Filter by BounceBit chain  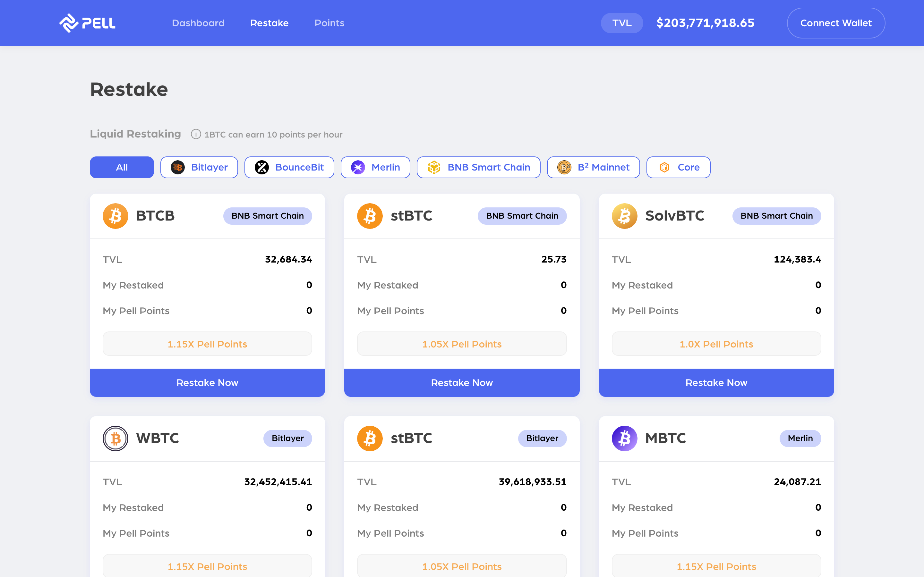point(289,167)
